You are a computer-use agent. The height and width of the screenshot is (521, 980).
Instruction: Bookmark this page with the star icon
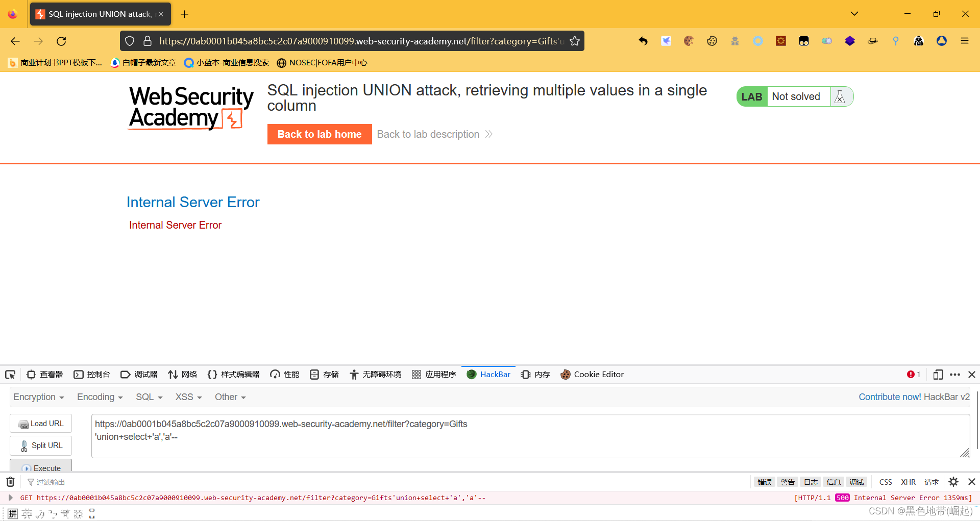(x=575, y=41)
